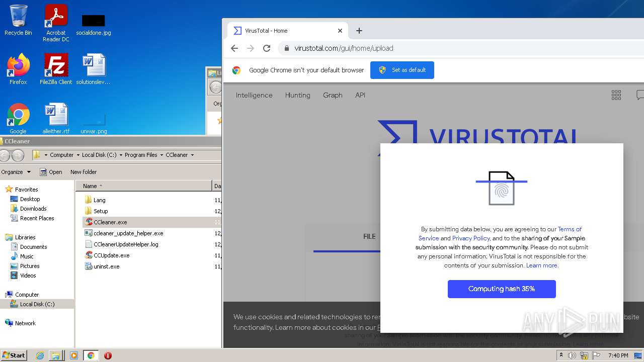Click the red stop icon in taskbar

(108, 355)
